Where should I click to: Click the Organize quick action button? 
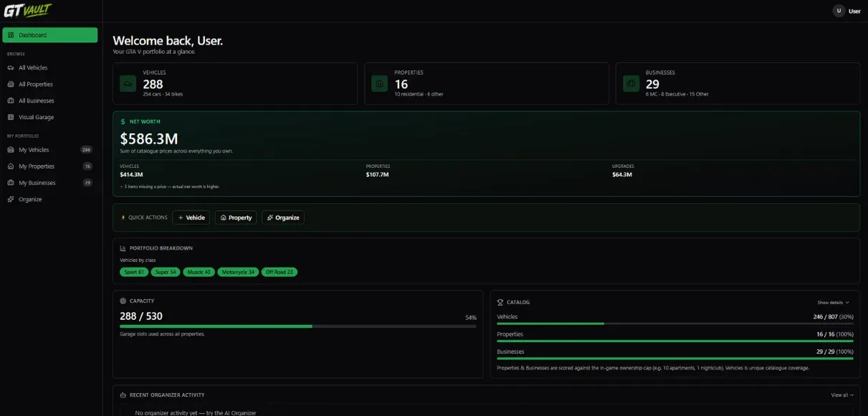tap(283, 217)
